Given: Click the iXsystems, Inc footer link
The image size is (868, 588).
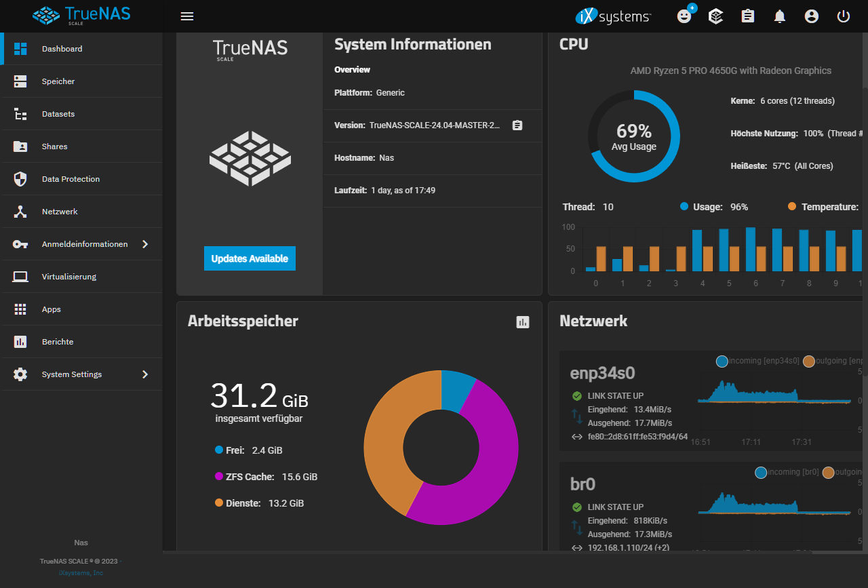Looking at the screenshot, I should click(81, 573).
